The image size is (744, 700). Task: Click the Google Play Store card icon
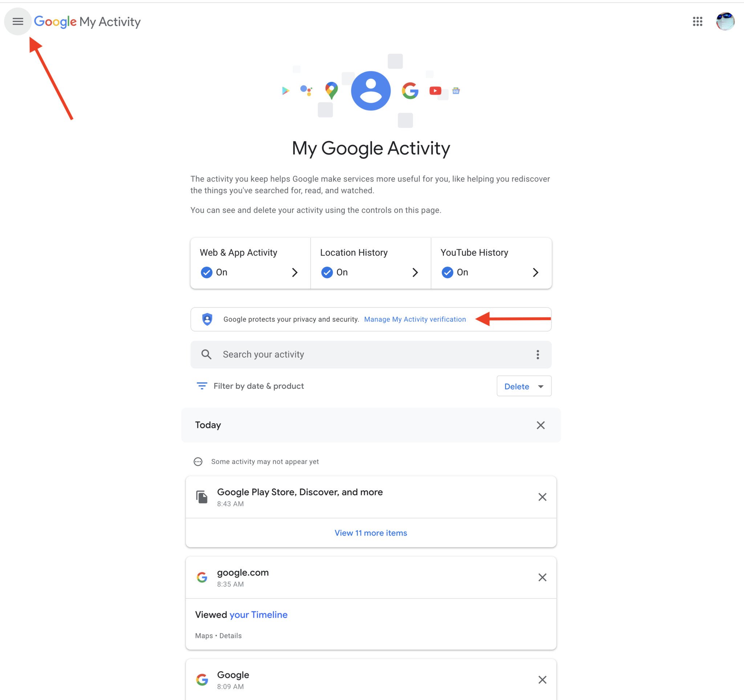click(x=202, y=497)
